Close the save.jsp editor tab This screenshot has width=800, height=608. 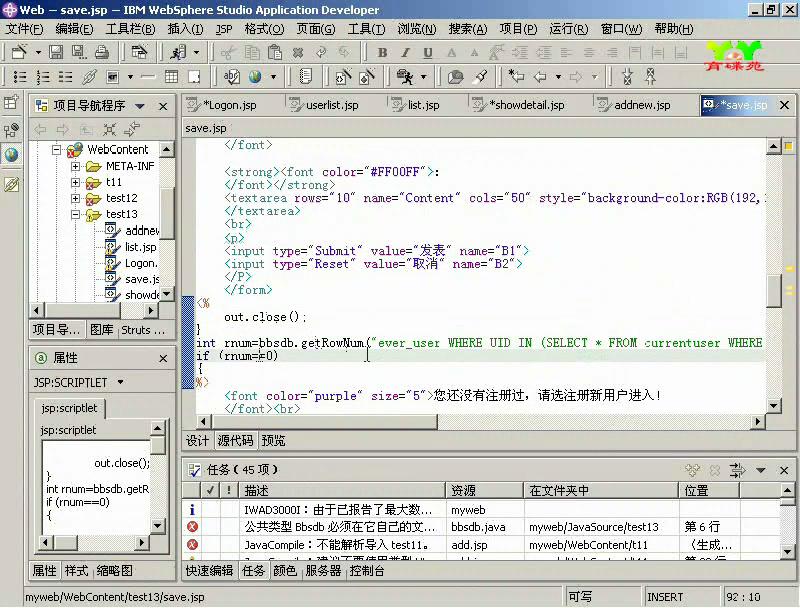click(784, 105)
